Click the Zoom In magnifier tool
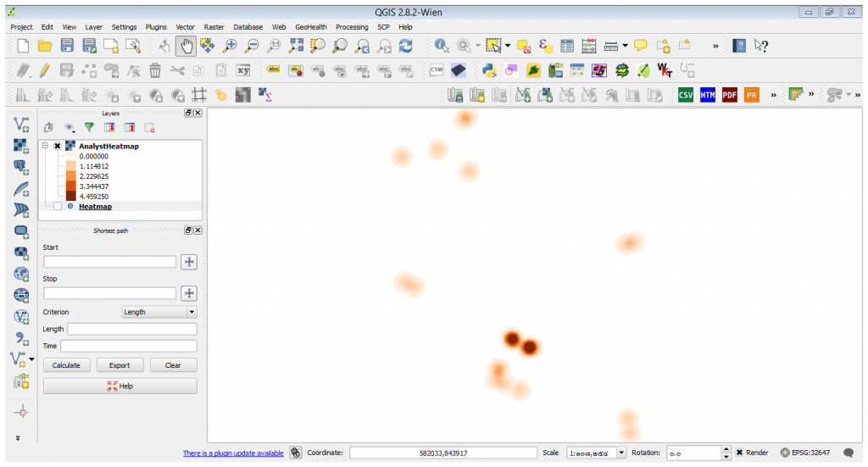The height and width of the screenshot is (467, 868). (x=230, y=46)
